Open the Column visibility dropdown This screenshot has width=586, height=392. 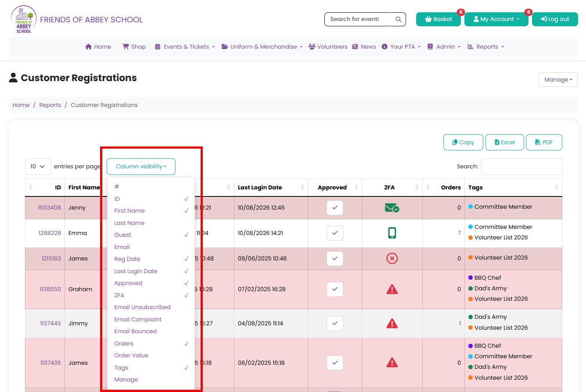coord(141,167)
